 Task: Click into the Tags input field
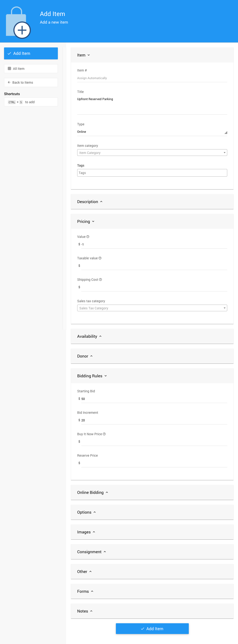pyautogui.click(x=152, y=173)
